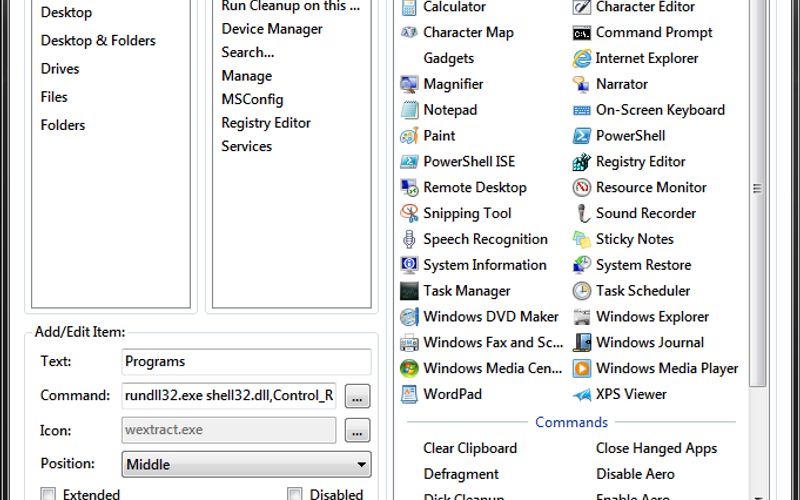The width and height of the screenshot is (800, 500).
Task: Pick Gadgets from the programs list
Action: [x=448, y=59]
